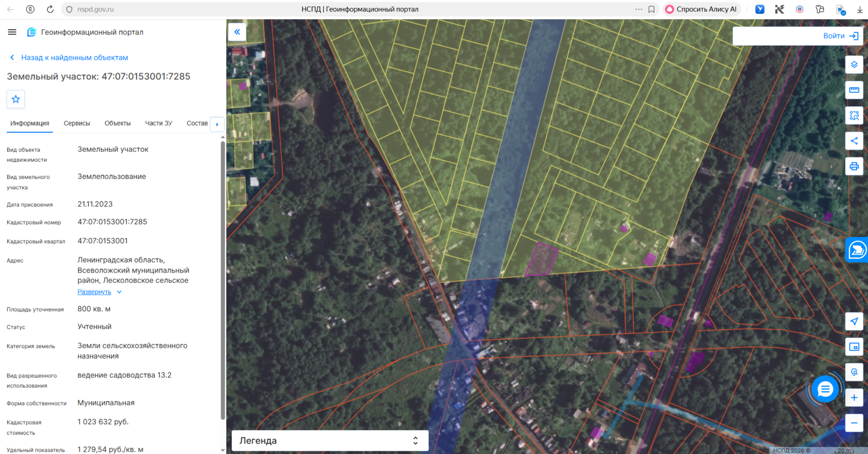Switch to the Сервисы tab
Viewport: 868px width, 454px height.
(77, 123)
